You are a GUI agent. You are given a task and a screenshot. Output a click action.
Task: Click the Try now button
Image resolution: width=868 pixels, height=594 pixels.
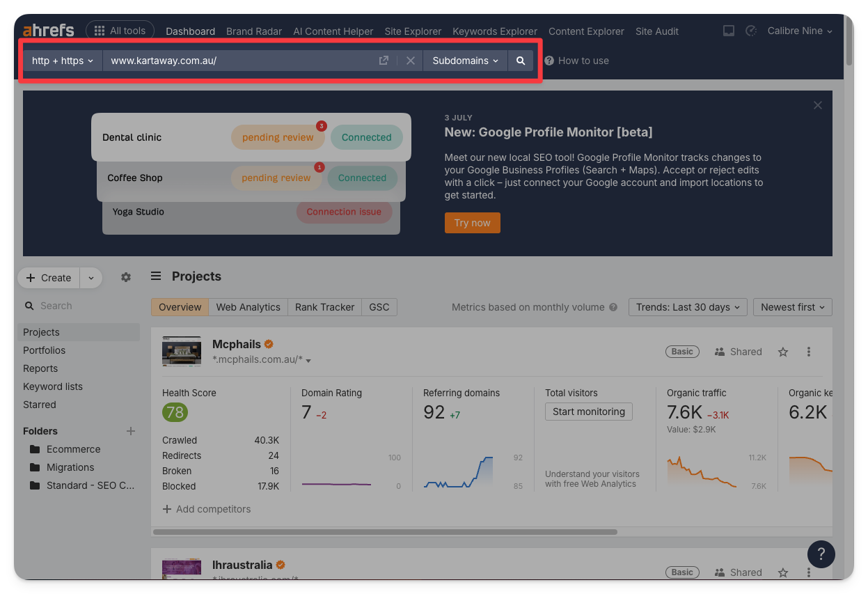click(x=472, y=223)
